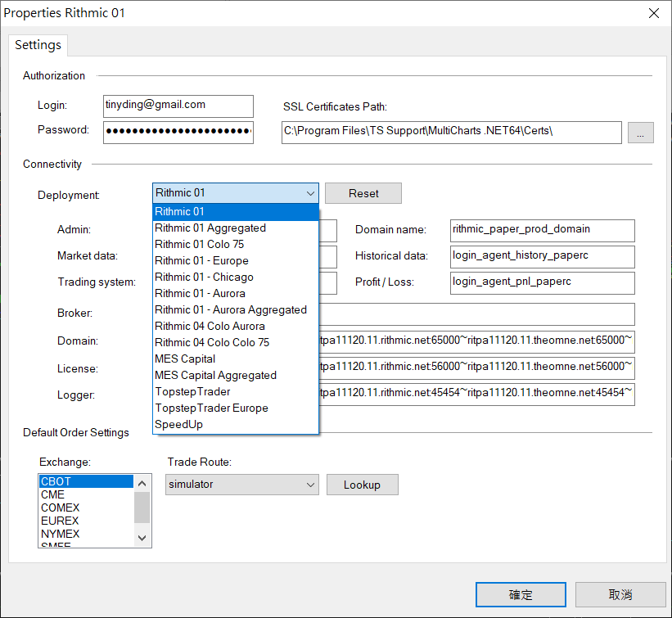This screenshot has width=672, height=618.
Task: Click the Domain name field
Action: pyautogui.click(x=542, y=231)
